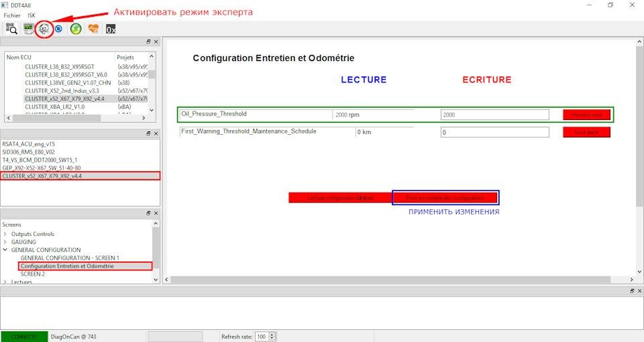
Task: Open GENERAL CONFIGURATION - SCREEN 1
Action: coord(70,258)
